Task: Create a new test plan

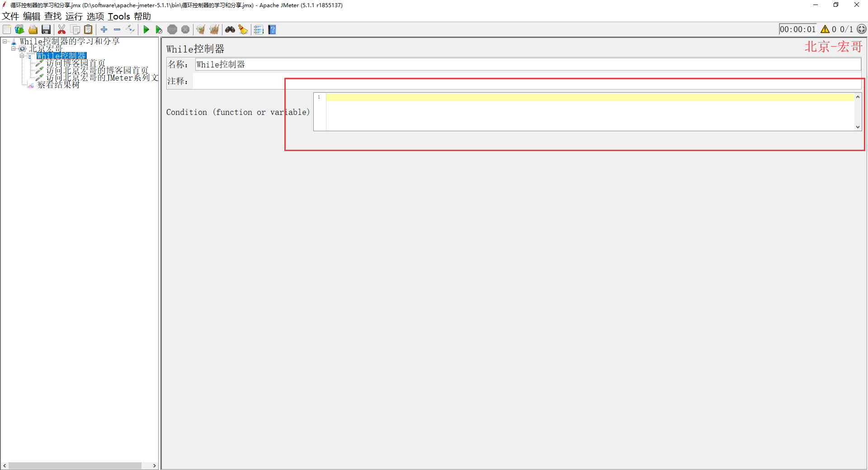Action: click(x=7, y=29)
